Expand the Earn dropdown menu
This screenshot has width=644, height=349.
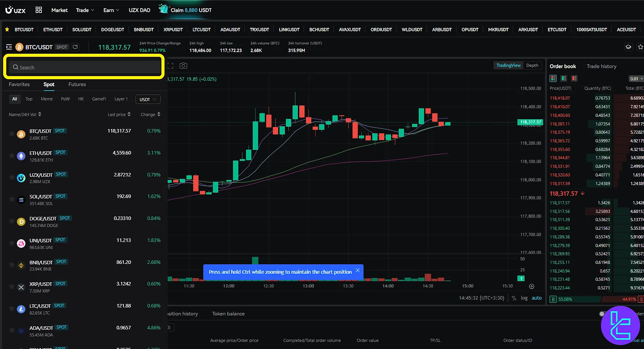111,10
